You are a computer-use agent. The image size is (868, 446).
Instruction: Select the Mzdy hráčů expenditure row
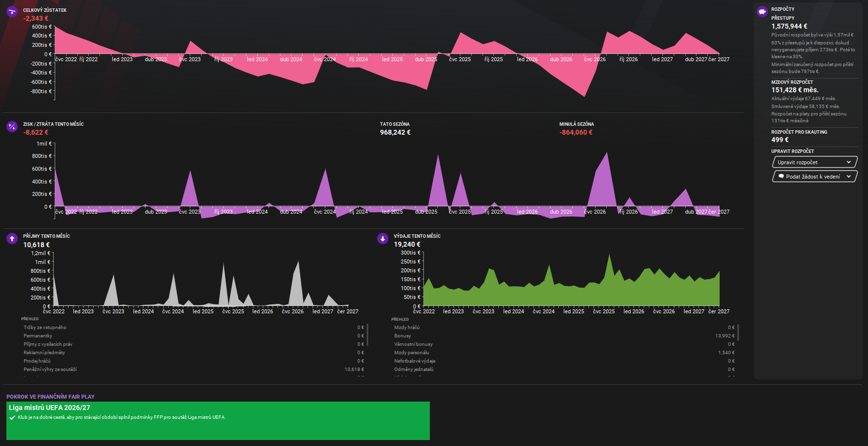pyautogui.click(x=564, y=328)
